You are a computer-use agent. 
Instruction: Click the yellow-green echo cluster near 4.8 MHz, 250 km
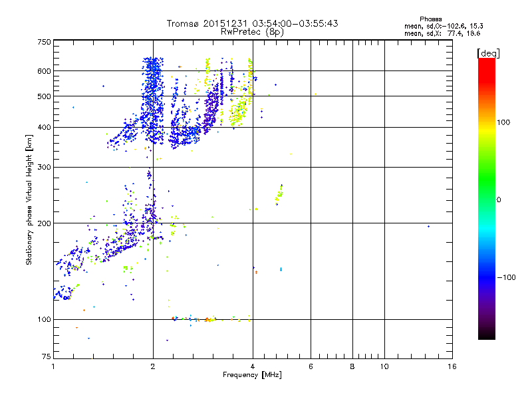279,195
